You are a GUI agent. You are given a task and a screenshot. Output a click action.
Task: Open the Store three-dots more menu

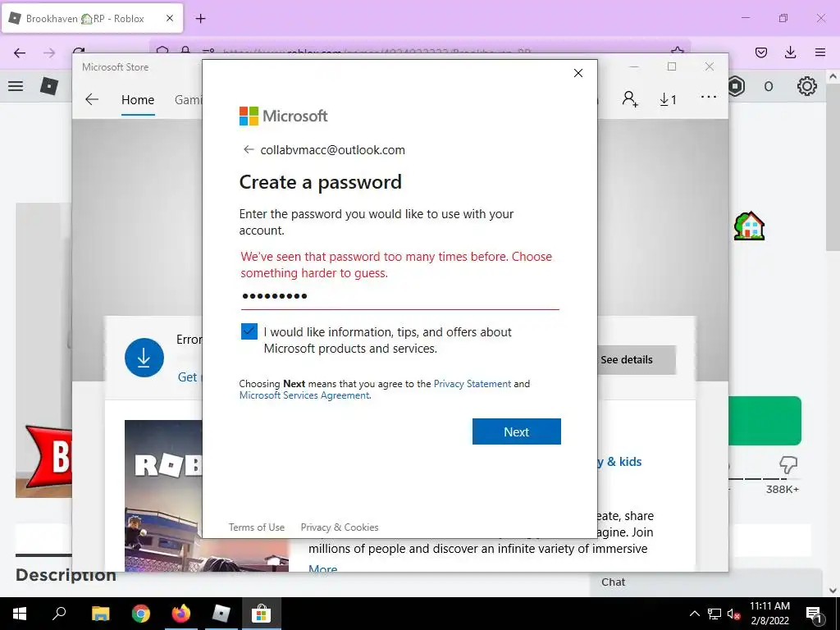708,97
